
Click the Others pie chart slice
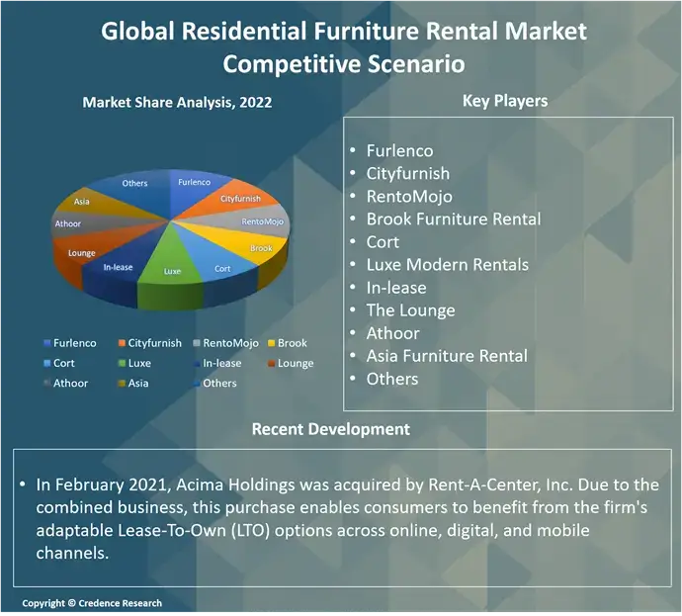[x=134, y=184]
